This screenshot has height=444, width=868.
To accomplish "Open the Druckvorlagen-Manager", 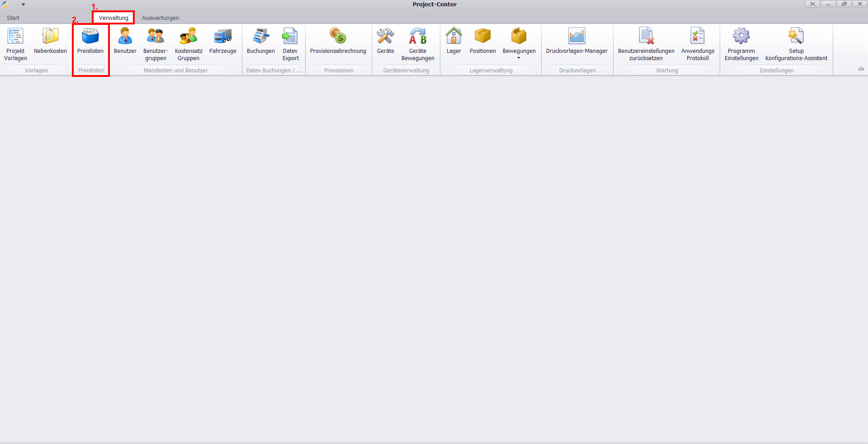I will (x=576, y=44).
